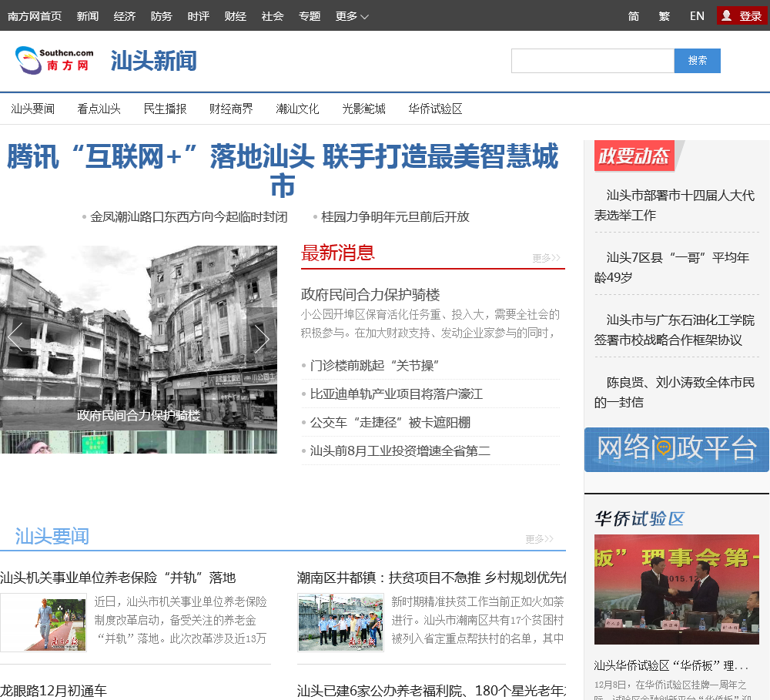The height and width of the screenshot is (700, 770).
Task: Open 社会 section in top bar
Action: [273, 16]
